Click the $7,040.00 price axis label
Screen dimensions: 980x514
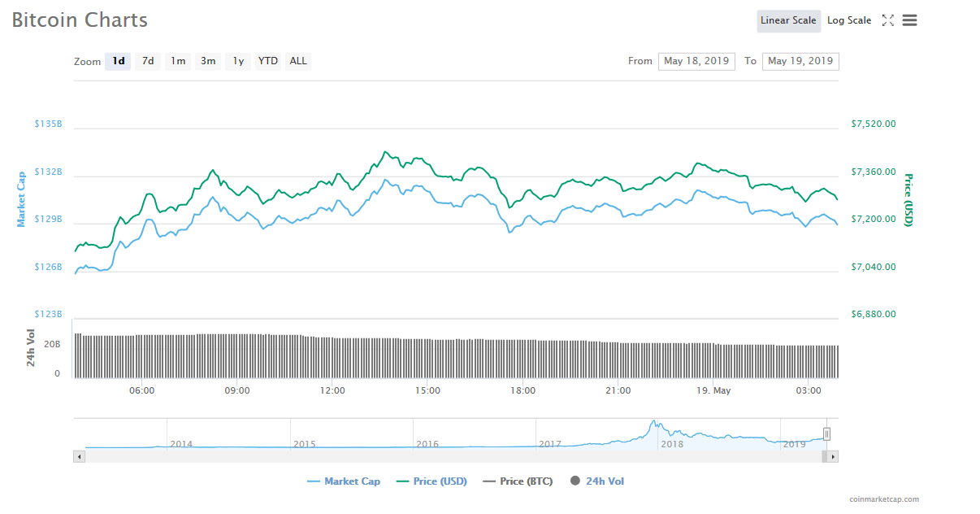pos(874,267)
